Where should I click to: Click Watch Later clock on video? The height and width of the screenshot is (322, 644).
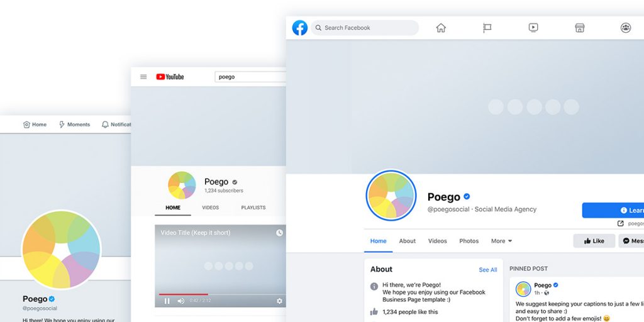(x=279, y=233)
